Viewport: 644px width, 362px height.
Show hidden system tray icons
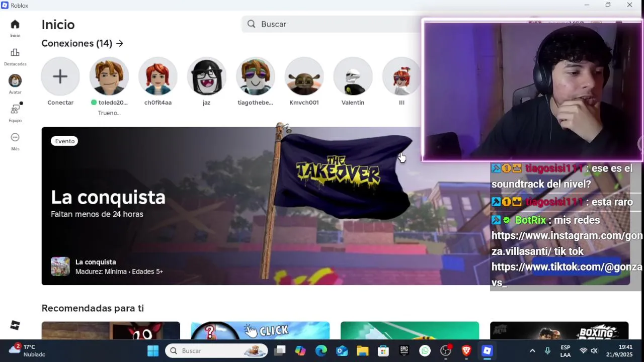point(532,351)
